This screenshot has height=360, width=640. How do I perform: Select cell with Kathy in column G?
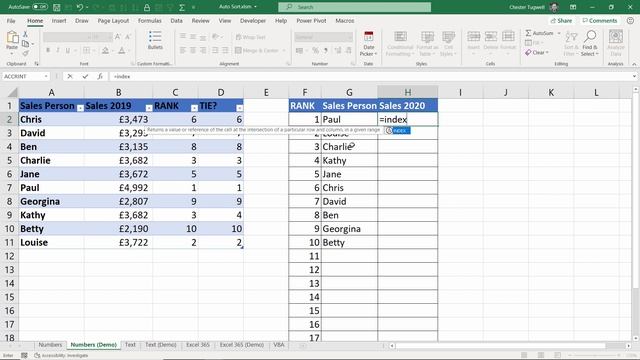click(349, 160)
